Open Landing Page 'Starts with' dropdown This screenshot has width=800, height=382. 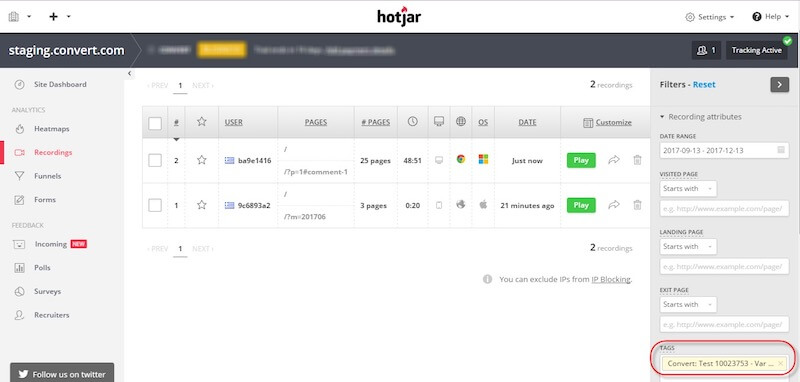click(x=688, y=246)
